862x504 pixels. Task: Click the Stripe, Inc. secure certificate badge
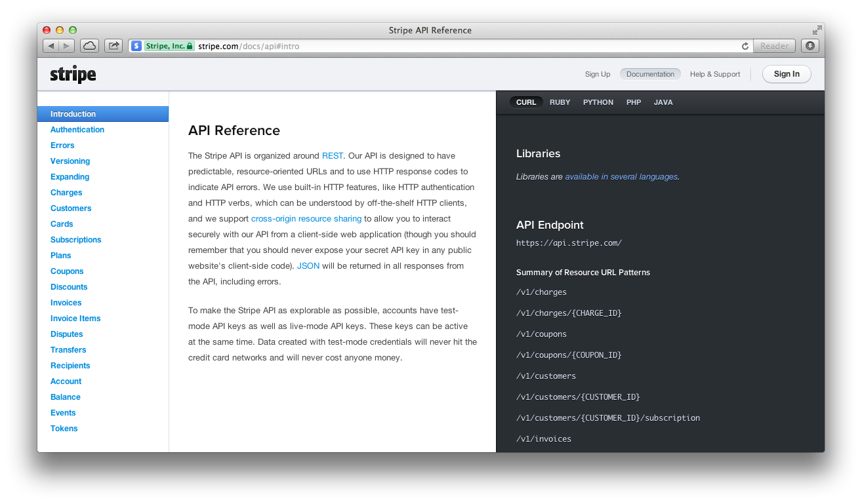169,46
